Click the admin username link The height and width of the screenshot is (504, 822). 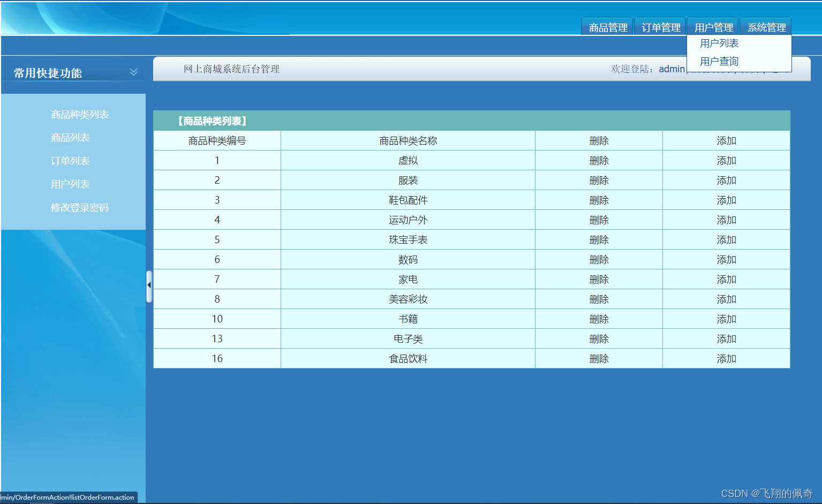(x=671, y=69)
